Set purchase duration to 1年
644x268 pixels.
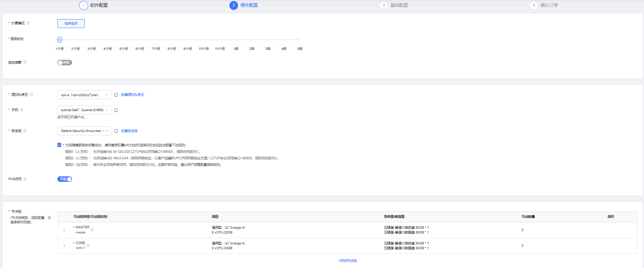pos(236,49)
